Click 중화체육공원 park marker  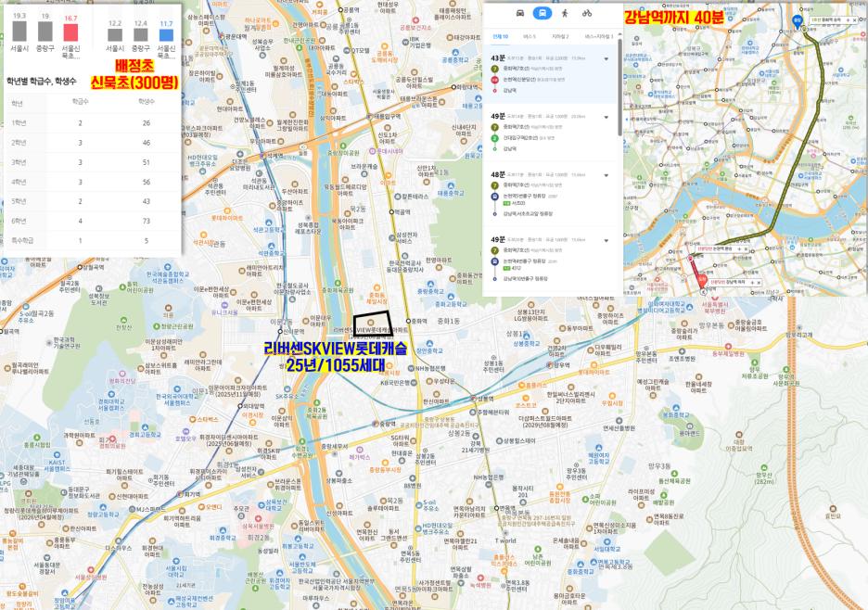point(337,283)
